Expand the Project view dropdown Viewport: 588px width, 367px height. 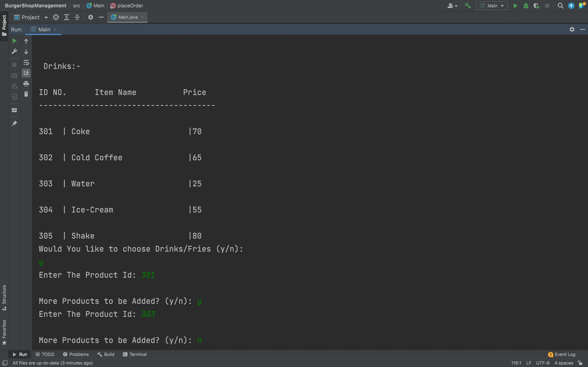(46, 18)
